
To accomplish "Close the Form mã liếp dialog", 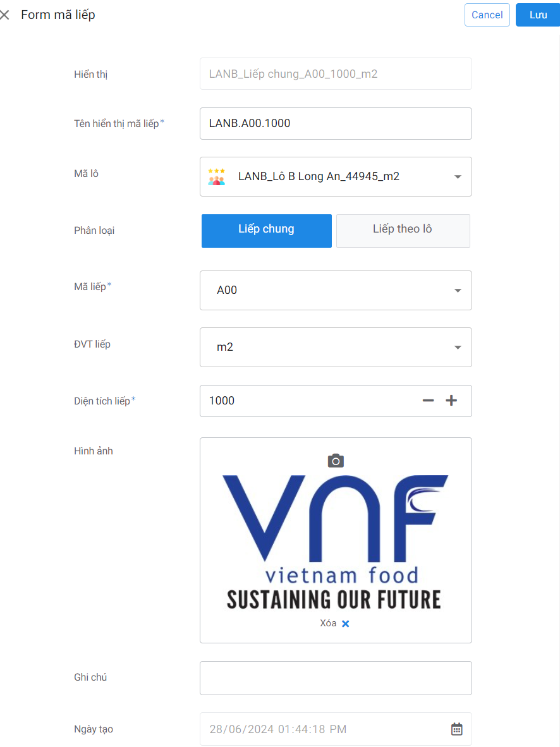I will [x=5, y=15].
